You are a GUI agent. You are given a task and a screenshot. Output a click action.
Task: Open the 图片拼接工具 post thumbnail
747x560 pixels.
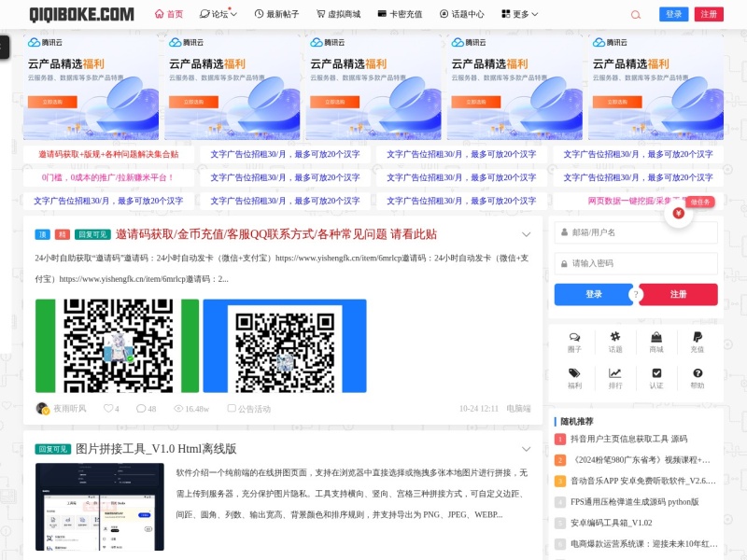[100, 507]
